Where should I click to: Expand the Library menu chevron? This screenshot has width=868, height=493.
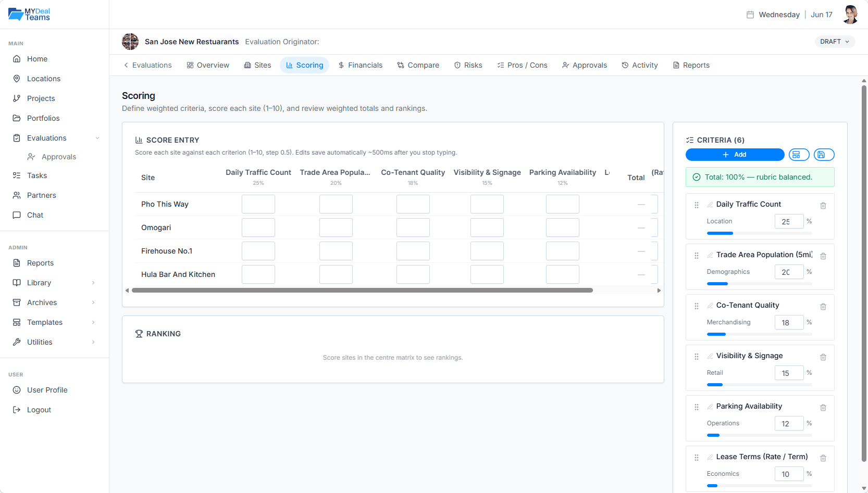click(x=93, y=283)
